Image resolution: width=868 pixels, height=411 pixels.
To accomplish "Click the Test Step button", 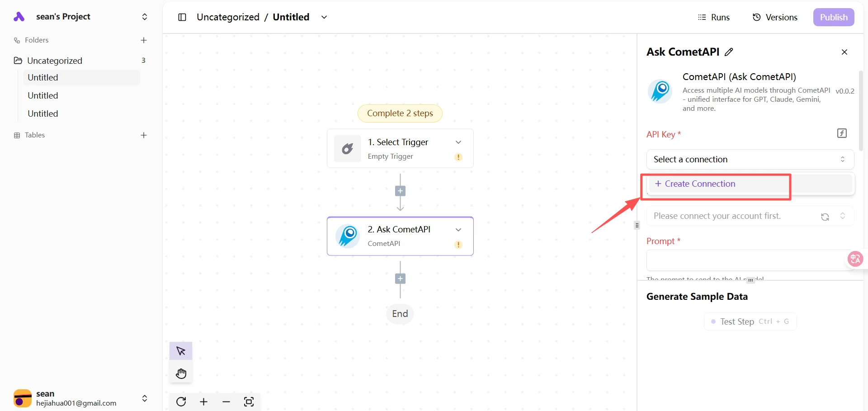I will tap(750, 321).
